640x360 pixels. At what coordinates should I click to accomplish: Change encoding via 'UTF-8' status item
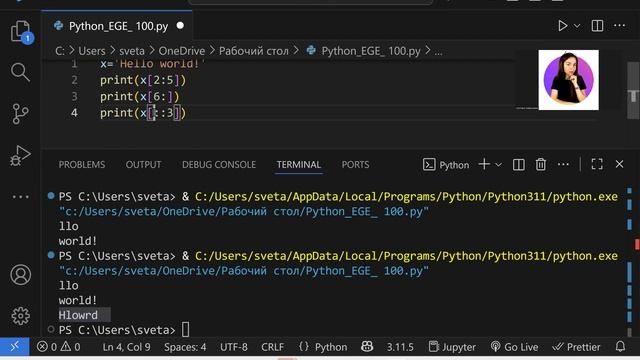click(234, 347)
